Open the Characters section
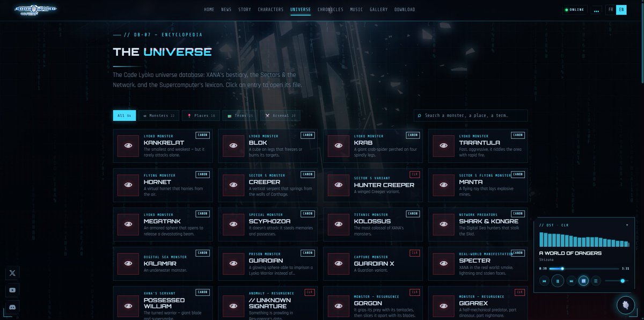644x320 pixels. (x=270, y=10)
